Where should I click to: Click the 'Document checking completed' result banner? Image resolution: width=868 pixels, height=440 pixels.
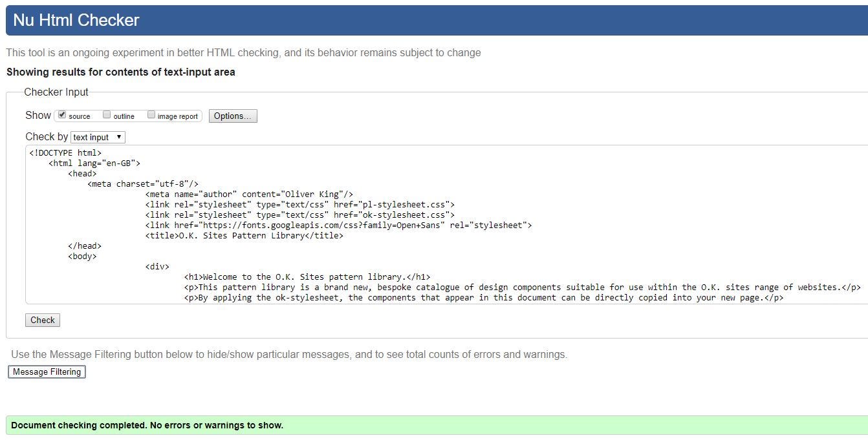147,425
